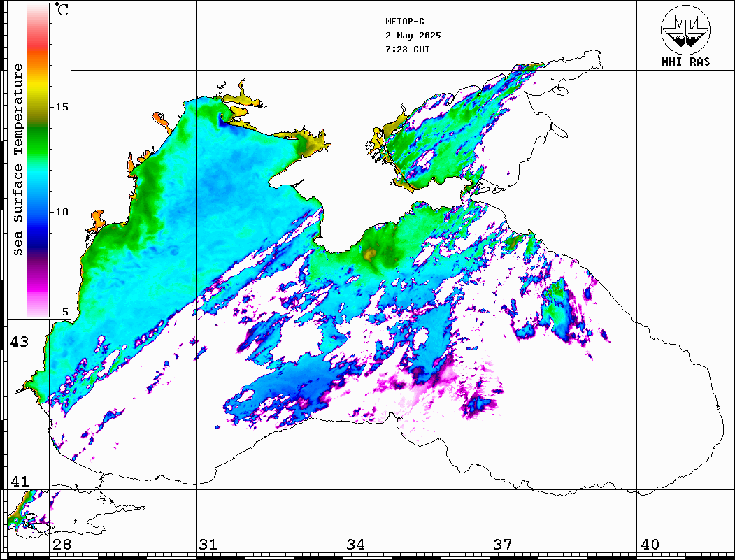Click the '2 May 2025' date text
Screen dimensions: 735x560
pos(413,36)
